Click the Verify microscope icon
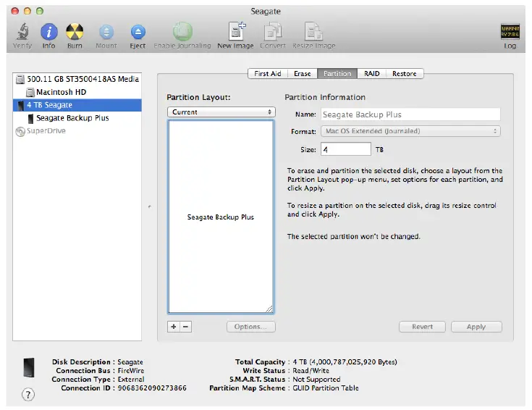 pyautogui.click(x=22, y=32)
